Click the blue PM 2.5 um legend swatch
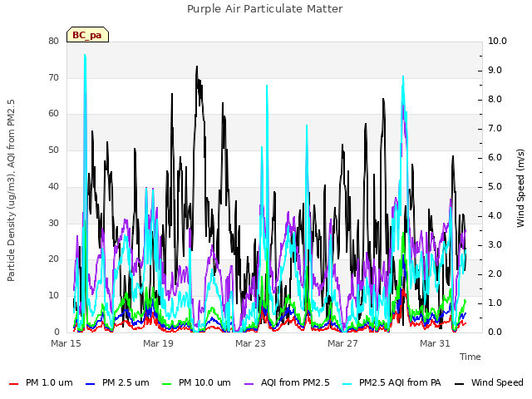The height and width of the screenshot is (399, 532). point(90,383)
